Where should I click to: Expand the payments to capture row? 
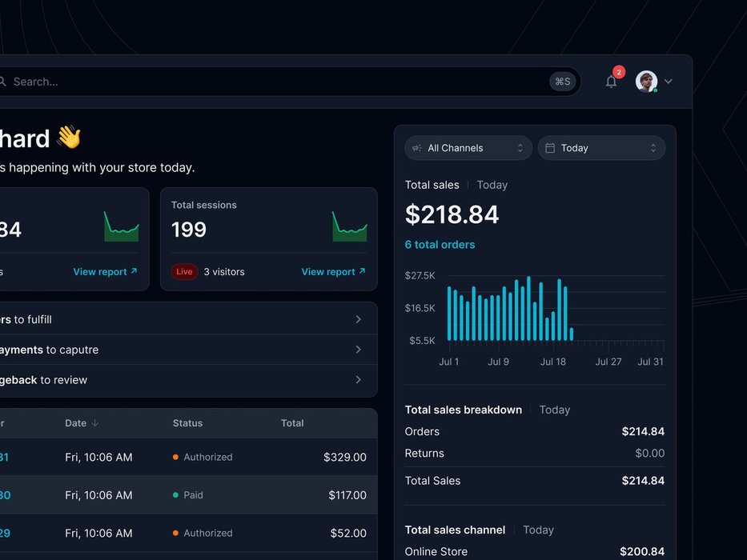pos(358,350)
